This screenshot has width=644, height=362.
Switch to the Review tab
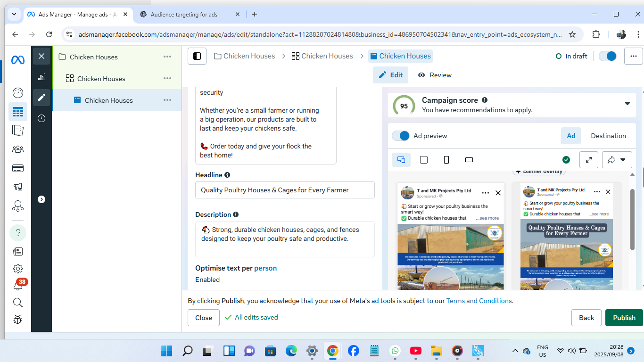(x=434, y=75)
